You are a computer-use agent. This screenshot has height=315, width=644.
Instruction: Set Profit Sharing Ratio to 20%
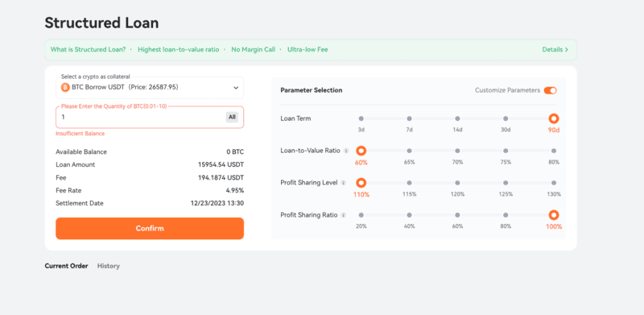[x=361, y=215]
